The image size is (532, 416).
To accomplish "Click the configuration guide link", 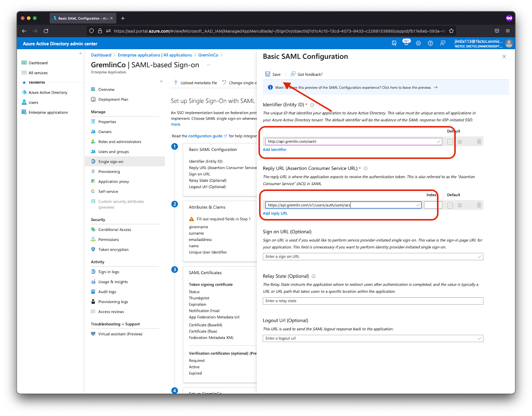I will click(205, 136).
